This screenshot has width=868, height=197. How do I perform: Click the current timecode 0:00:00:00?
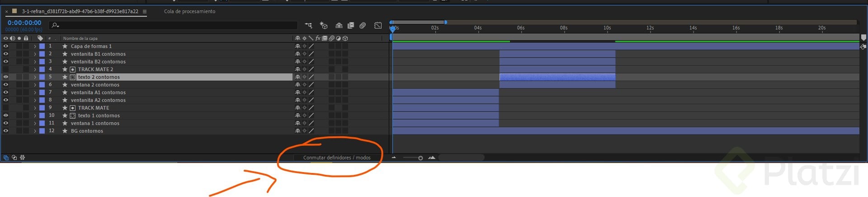[24, 23]
